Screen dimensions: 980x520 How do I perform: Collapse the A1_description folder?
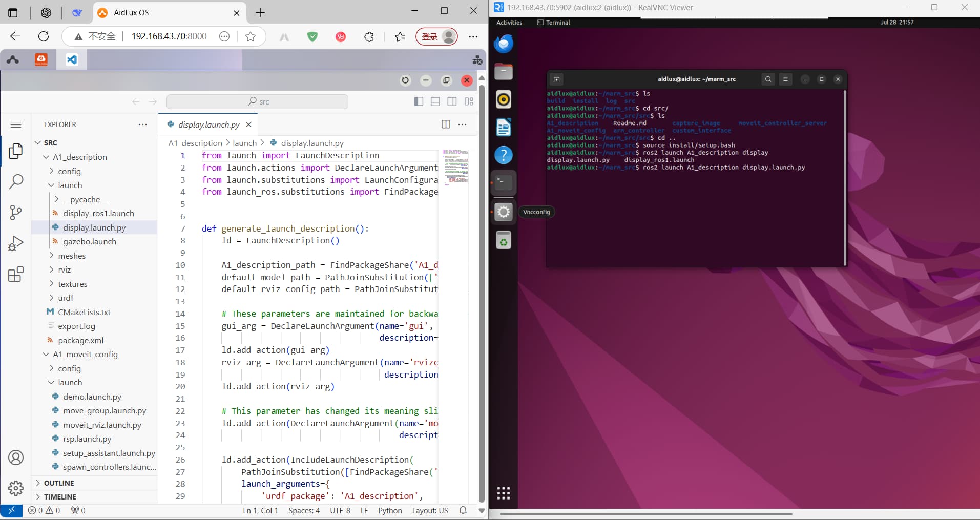pyautogui.click(x=79, y=157)
